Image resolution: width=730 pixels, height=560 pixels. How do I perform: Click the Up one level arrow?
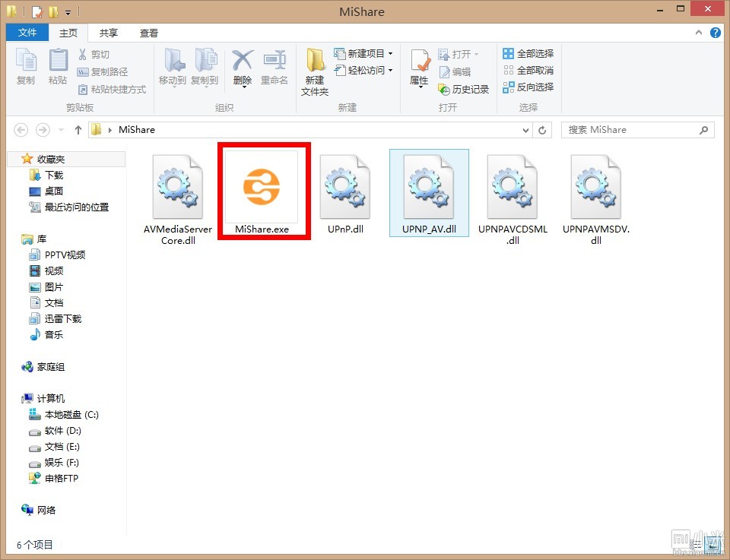pyautogui.click(x=78, y=130)
